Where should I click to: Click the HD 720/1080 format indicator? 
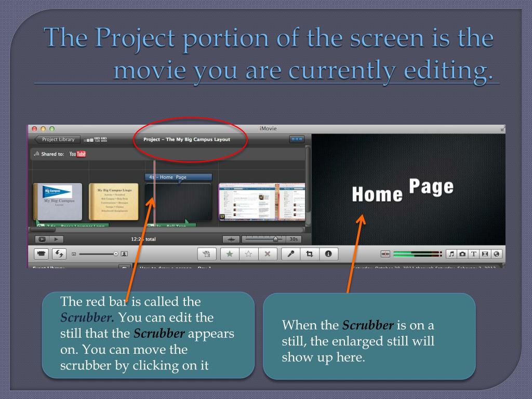pyautogui.click(x=96, y=139)
